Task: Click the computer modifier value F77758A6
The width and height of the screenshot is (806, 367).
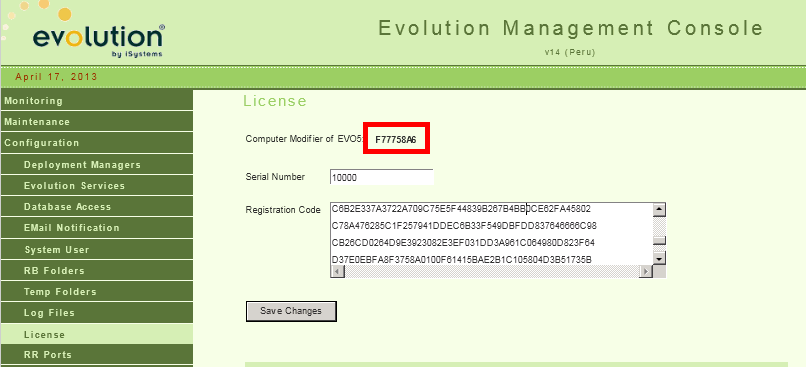Action: [x=396, y=139]
